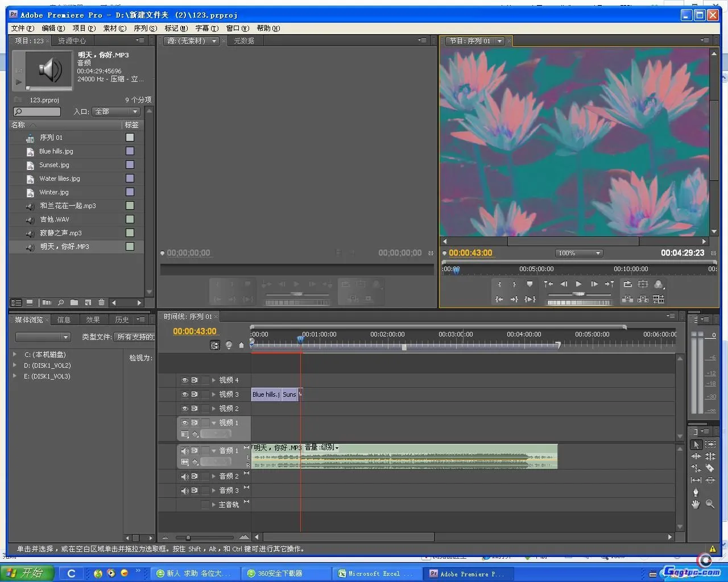Select the Hand tool
The image size is (728, 582).
pos(696,504)
